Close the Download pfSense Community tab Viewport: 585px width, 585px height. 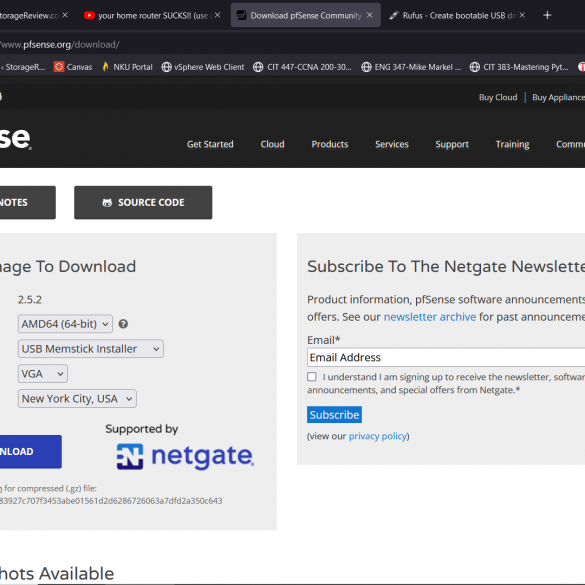369,15
